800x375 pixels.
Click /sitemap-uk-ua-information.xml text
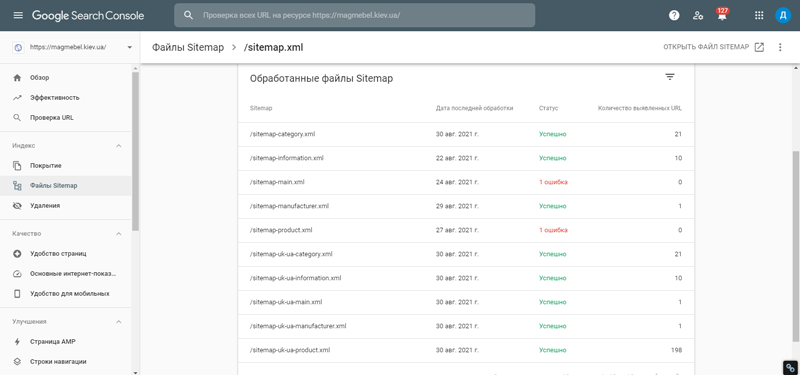295,278
